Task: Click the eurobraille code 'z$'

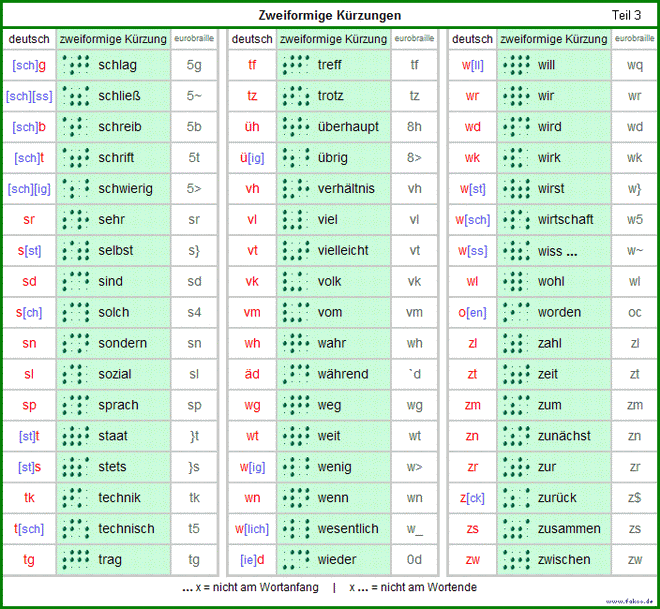Action: (x=635, y=498)
